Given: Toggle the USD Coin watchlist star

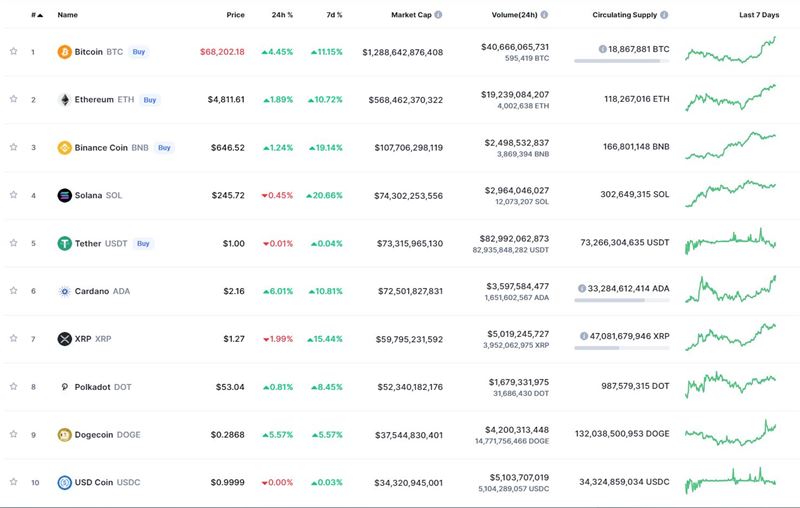Looking at the screenshot, I should coord(14,481).
